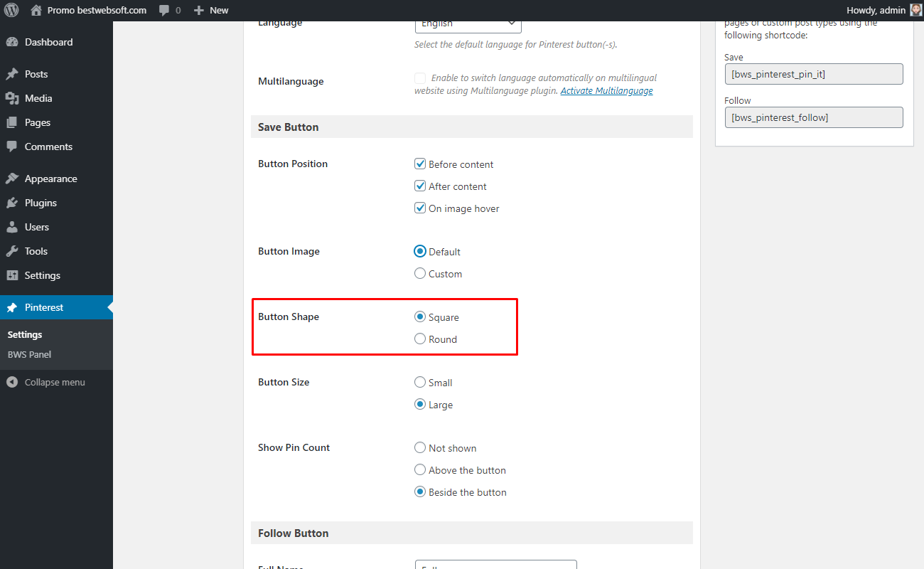Screen dimensions: 924x569
Task: Click Collapse menu label
Action: click(55, 382)
